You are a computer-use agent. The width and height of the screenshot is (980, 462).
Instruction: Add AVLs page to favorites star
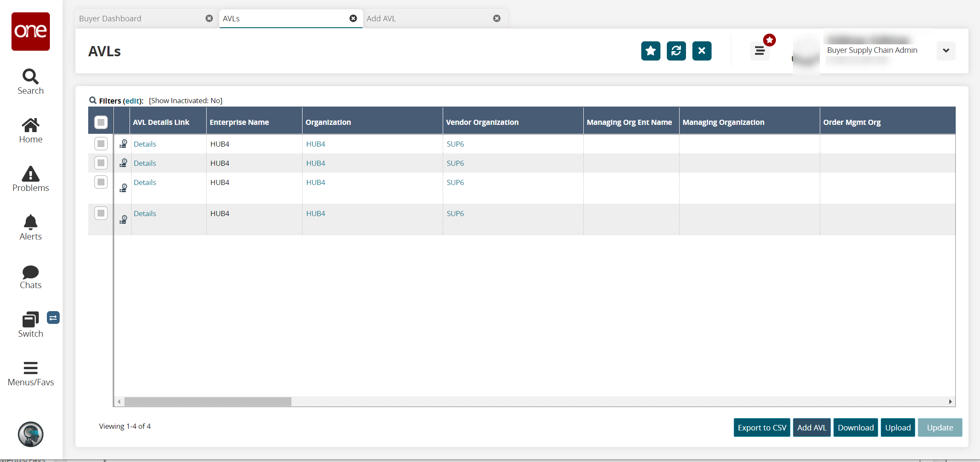point(650,51)
